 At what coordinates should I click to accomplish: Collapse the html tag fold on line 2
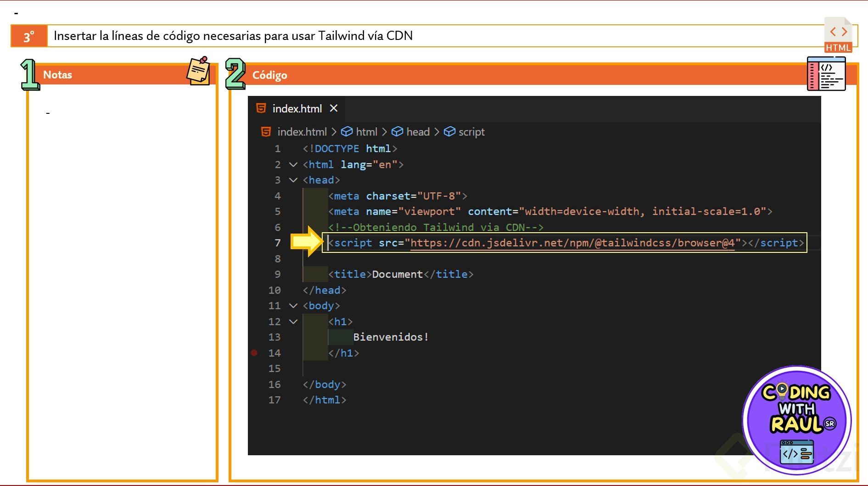point(293,164)
